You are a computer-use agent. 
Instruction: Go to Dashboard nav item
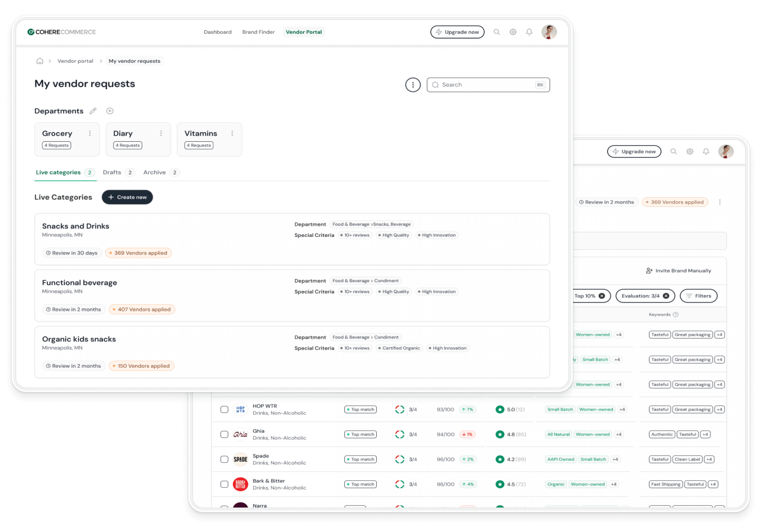click(218, 32)
